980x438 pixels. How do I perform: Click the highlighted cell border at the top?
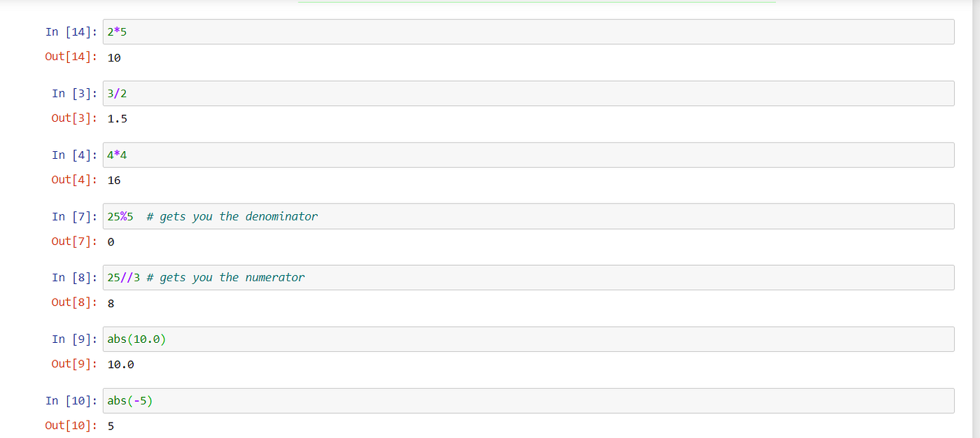pyautogui.click(x=535, y=3)
